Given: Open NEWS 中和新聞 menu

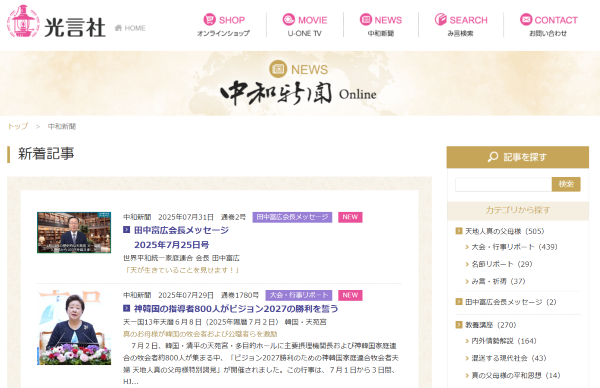Looking at the screenshot, I should coord(381,25).
